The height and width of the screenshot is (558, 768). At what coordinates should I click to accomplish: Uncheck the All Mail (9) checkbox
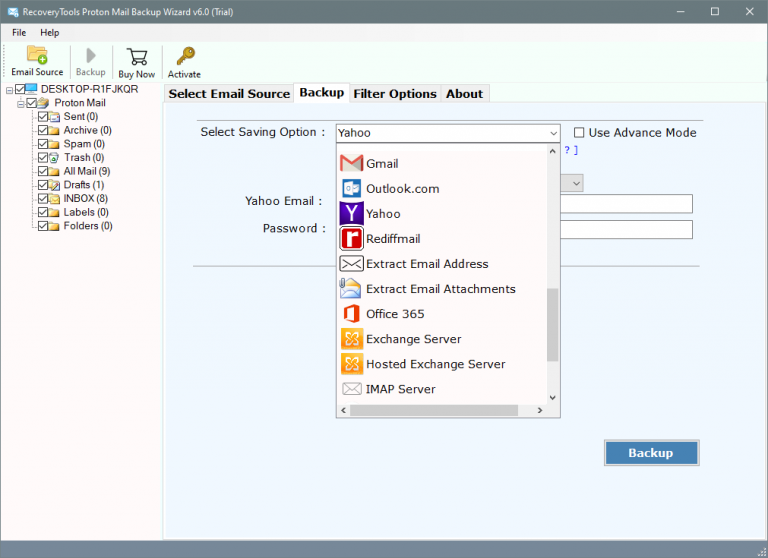(43, 171)
